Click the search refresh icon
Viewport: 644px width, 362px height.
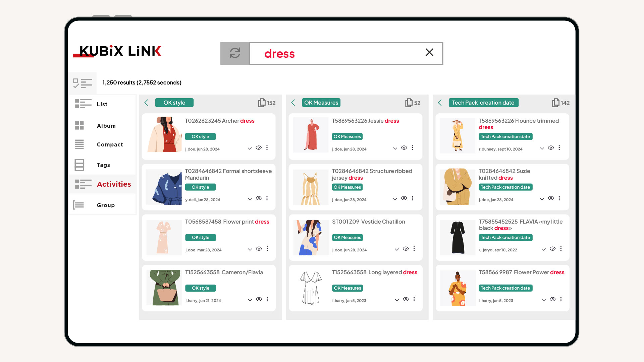235,53
